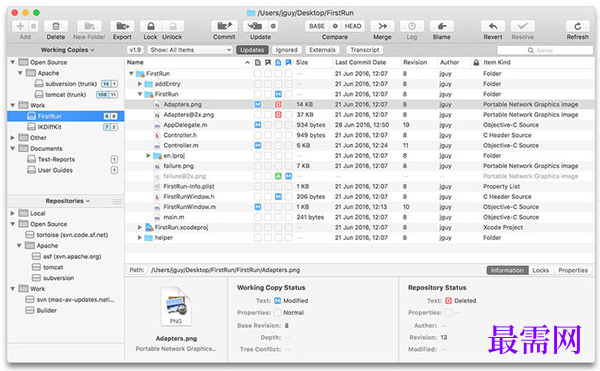The image size is (600, 371).
Task: Select HEAD in the Compare control
Action: [353, 26]
